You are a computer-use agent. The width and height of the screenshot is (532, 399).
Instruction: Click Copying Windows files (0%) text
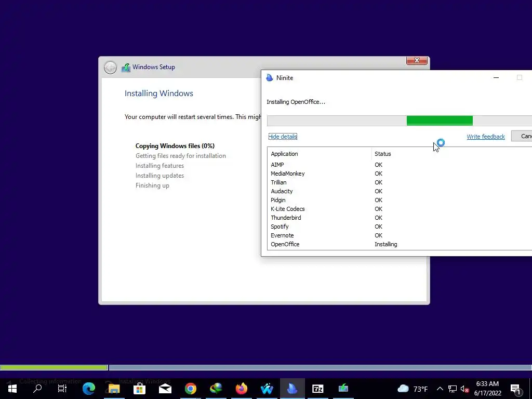[175, 146]
